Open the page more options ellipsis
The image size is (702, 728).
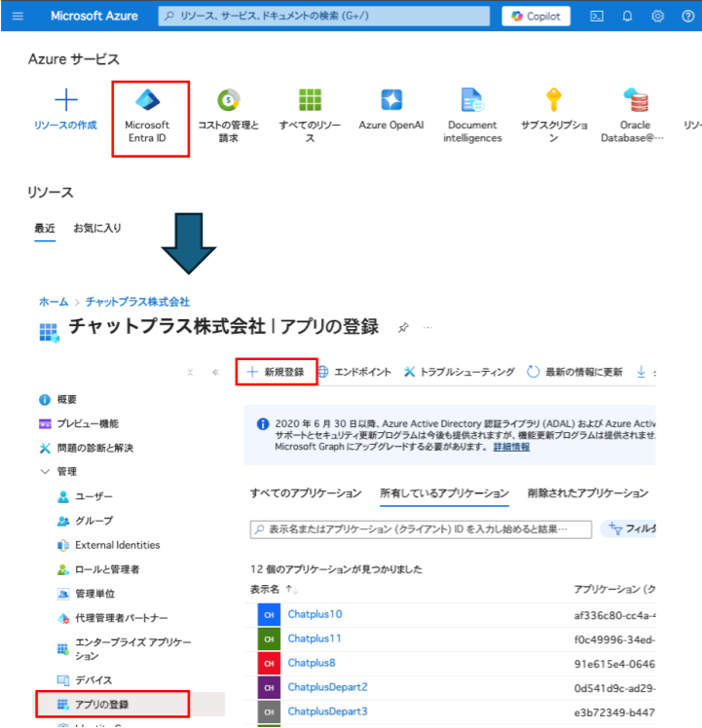click(x=427, y=328)
